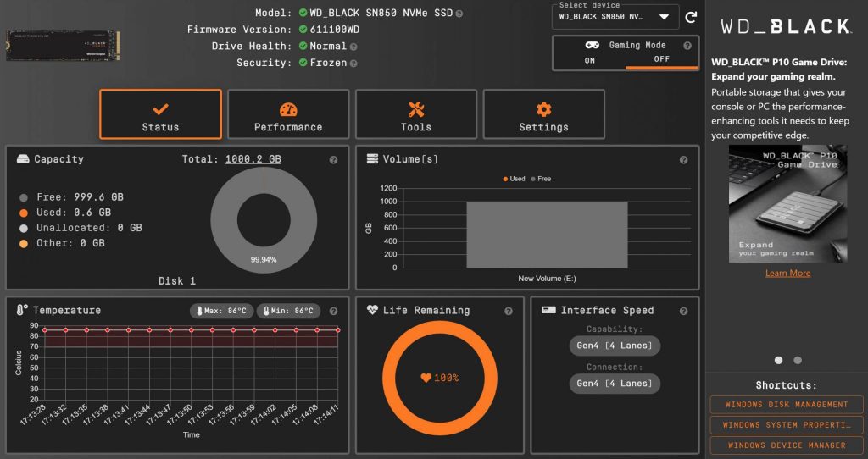Select the second ad carousel dot
Screen dimensions: 868x459
[x=798, y=360]
